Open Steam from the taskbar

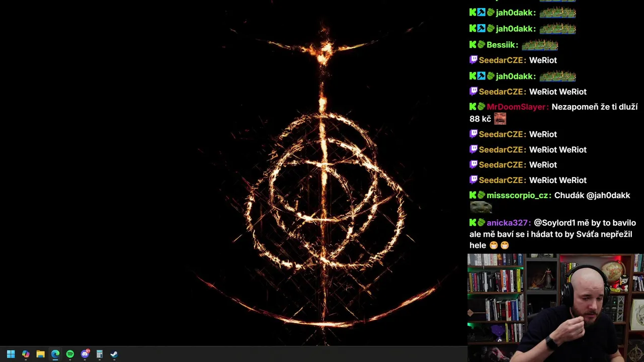point(114,354)
